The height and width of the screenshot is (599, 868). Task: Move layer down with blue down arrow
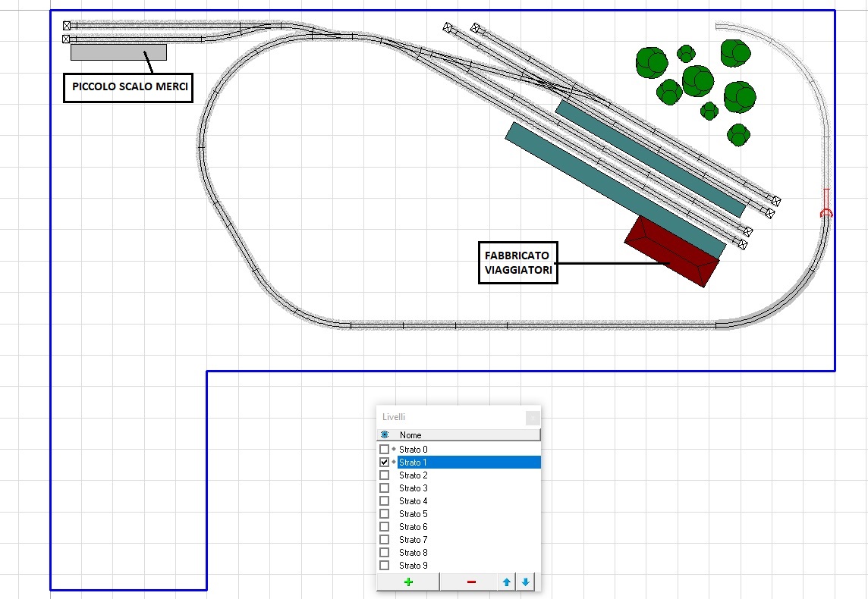(x=526, y=582)
